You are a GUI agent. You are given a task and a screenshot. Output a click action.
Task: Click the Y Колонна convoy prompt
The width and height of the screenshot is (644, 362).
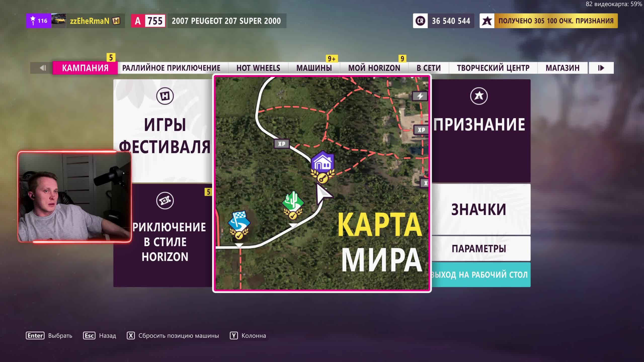coord(248,336)
